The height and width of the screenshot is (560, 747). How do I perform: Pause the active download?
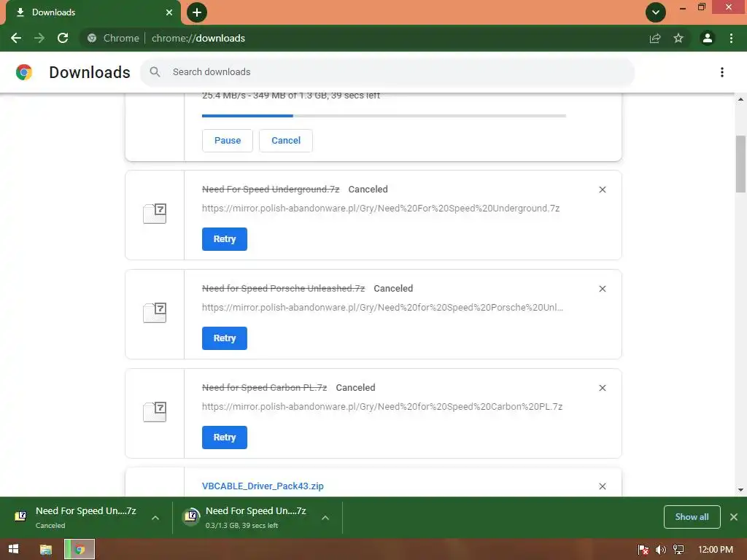coord(228,141)
